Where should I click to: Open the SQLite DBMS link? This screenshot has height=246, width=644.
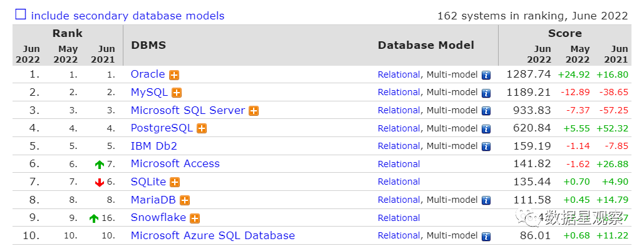tap(148, 182)
